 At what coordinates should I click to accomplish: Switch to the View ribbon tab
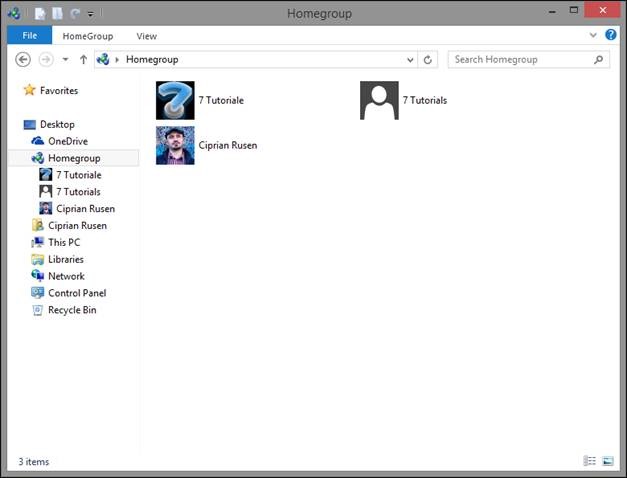(146, 36)
